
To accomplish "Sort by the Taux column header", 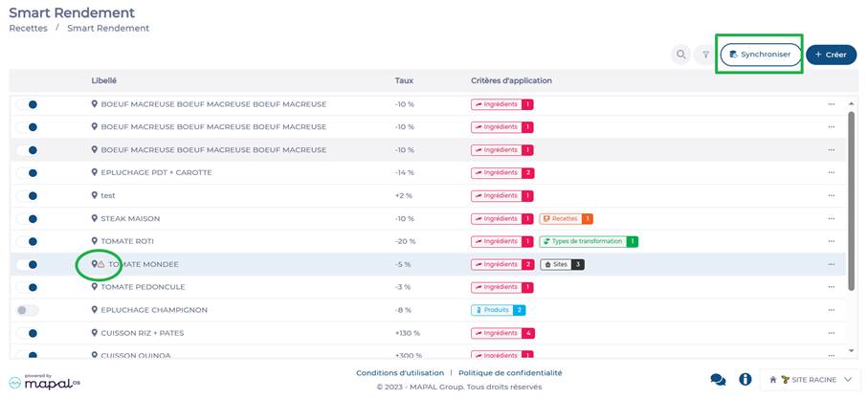I will pos(404,80).
